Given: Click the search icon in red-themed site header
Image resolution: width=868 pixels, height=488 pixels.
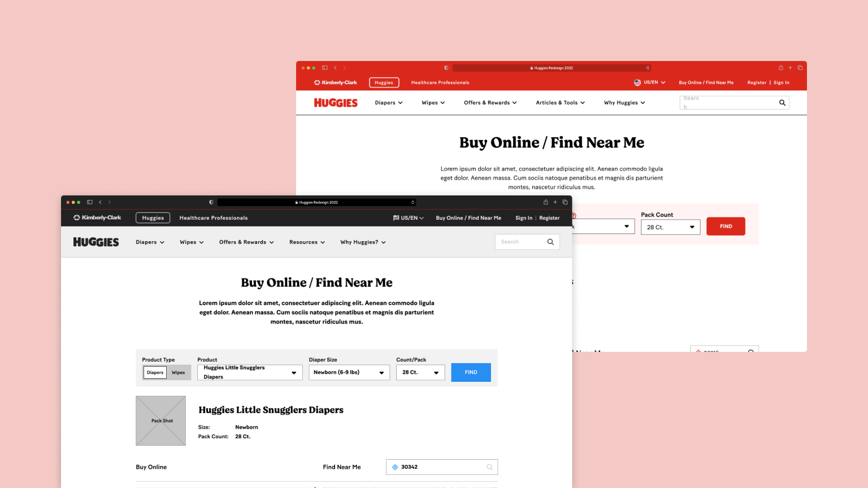Looking at the screenshot, I should [x=782, y=103].
